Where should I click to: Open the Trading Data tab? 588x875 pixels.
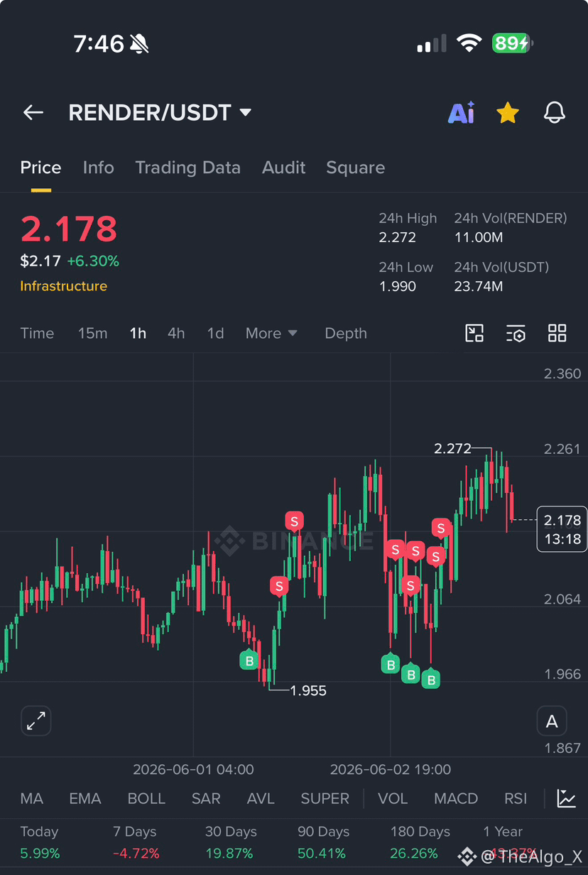click(187, 168)
